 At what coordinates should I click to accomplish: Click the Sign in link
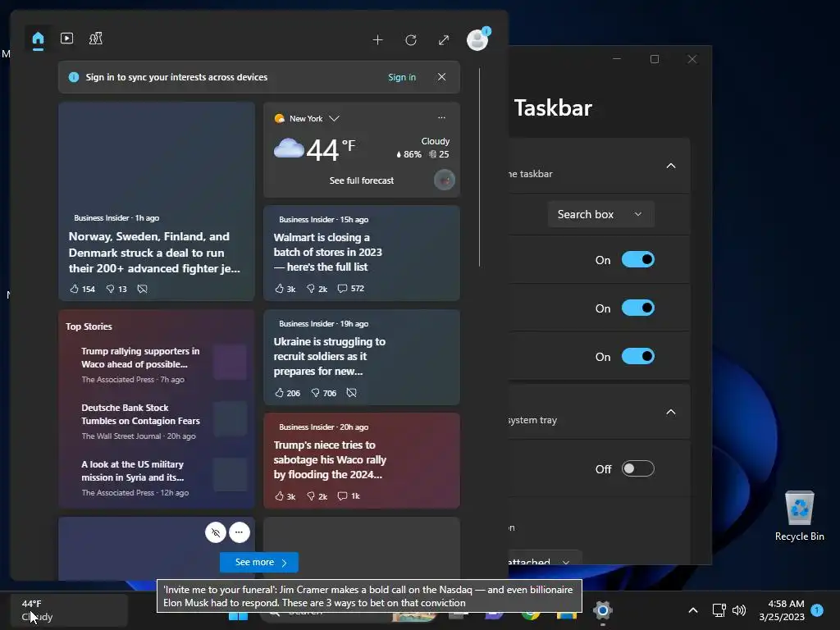point(402,77)
